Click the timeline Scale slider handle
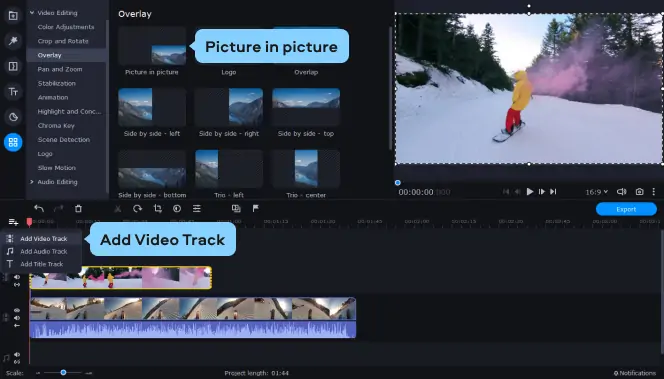Image resolution: width=664 pixels, height=379 pixels. 63,373
